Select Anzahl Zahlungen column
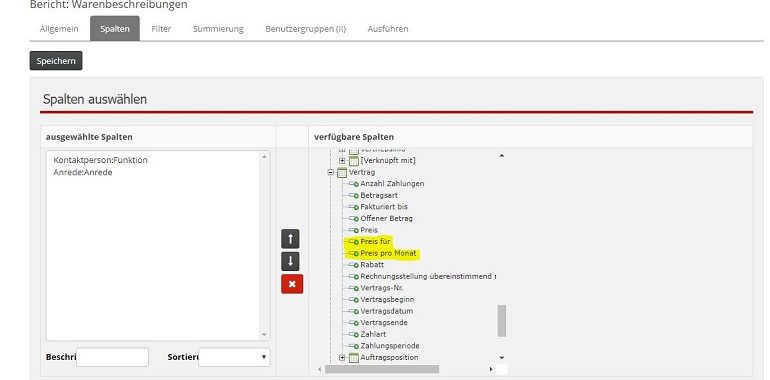 tap(392, 184)
